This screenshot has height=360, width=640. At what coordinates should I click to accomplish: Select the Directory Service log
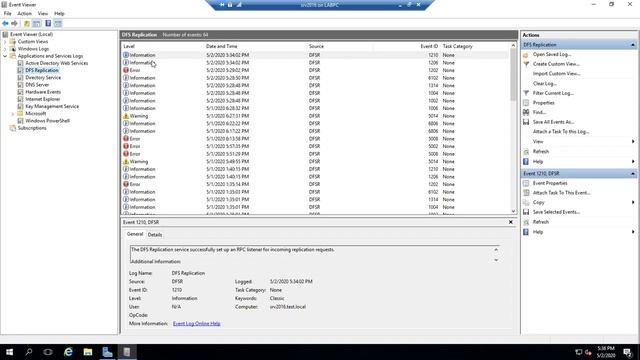(43, 78)
